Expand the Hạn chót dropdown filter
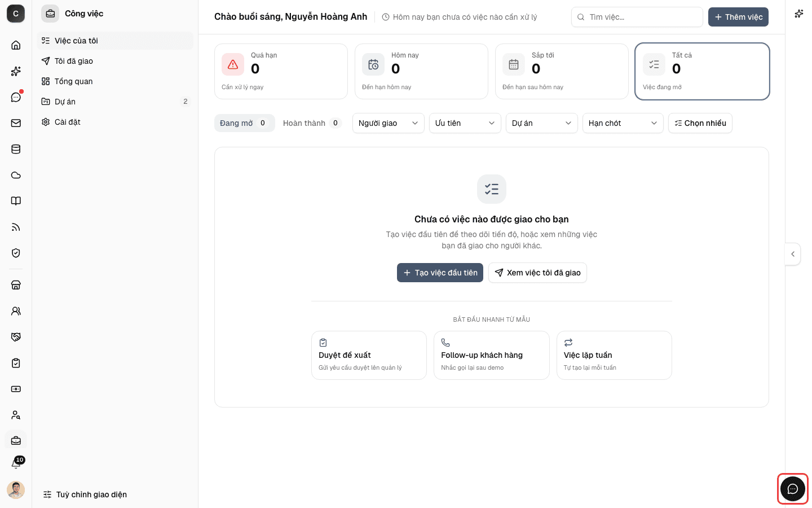 (623, 123)
